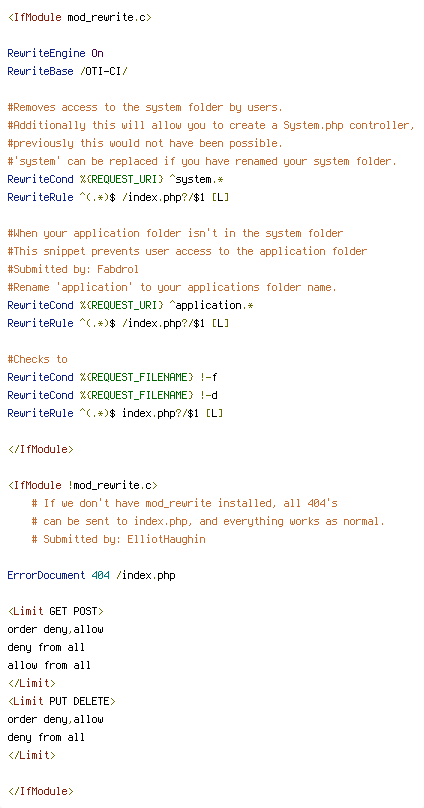Viewport: 424px width, 808px height.
Task: Click the '#Checks to' comment
Action: point(37,360)
